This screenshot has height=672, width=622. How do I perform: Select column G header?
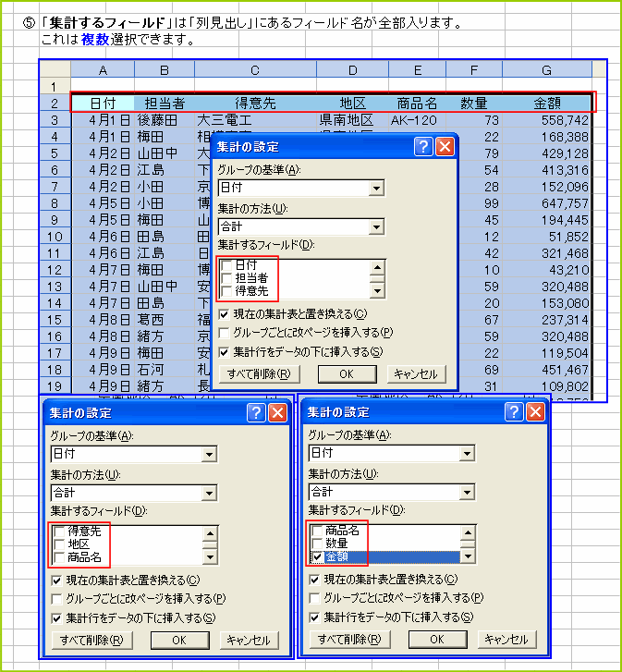(x=546, y=70)
